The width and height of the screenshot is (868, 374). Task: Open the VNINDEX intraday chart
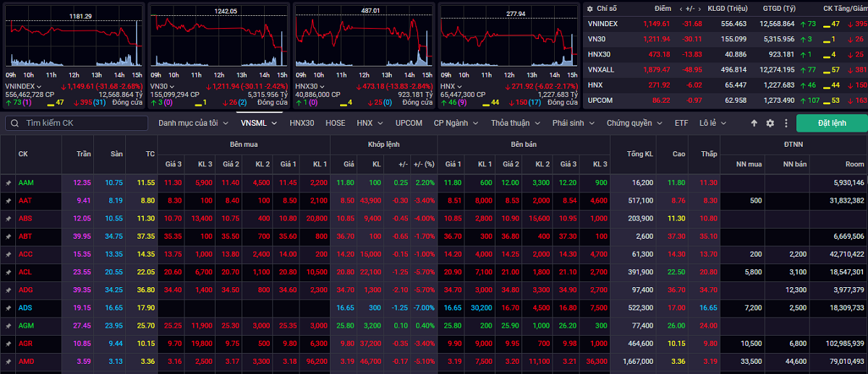75,38
